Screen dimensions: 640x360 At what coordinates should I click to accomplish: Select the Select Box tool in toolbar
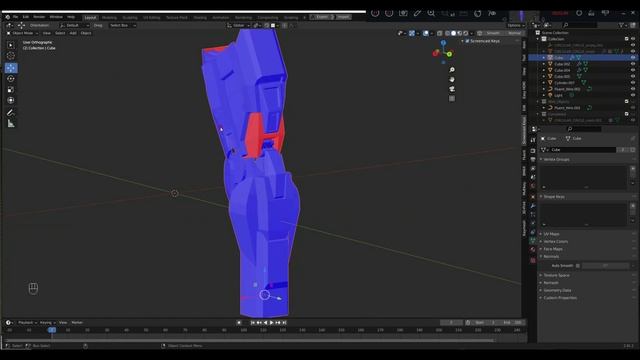tap(11, 45)
